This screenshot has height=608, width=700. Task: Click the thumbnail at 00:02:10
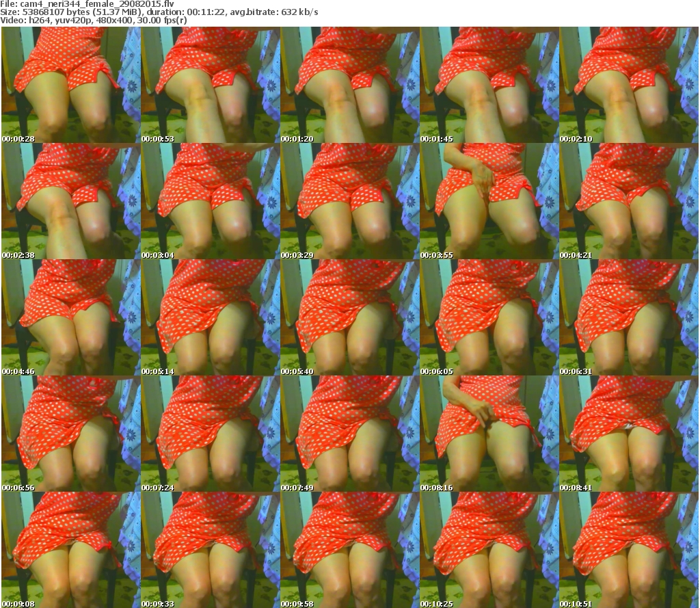[629, 85]
